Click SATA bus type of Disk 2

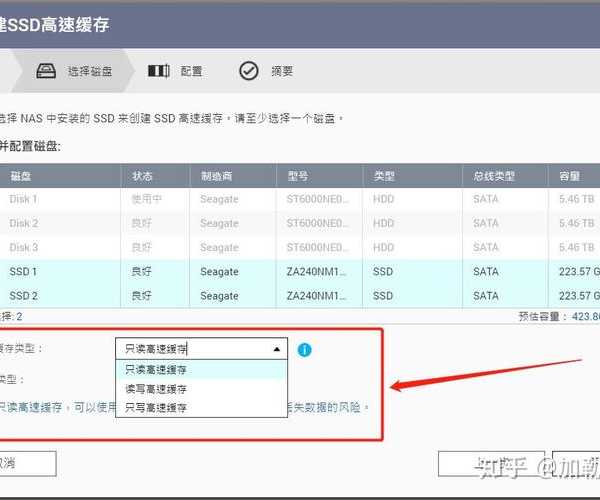486,223
